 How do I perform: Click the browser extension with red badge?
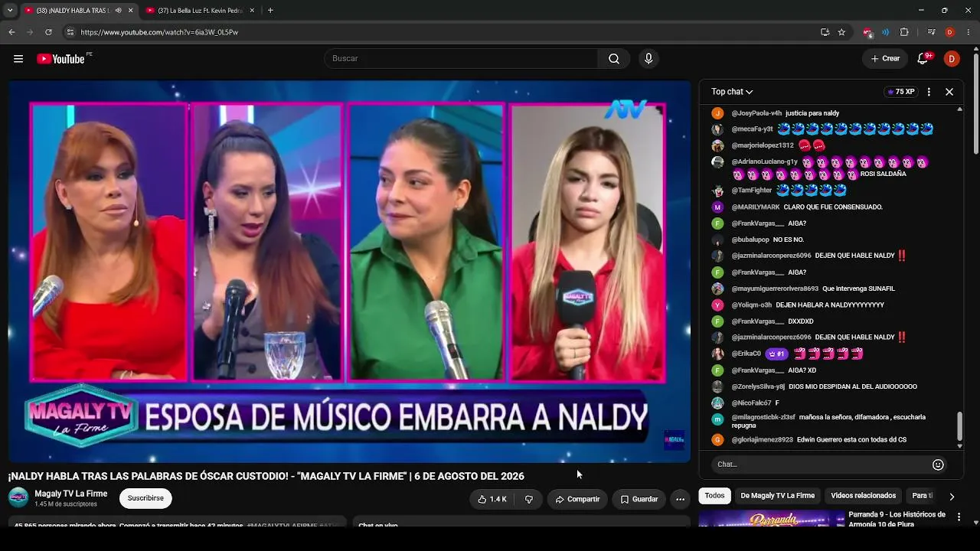[x=867, y=32]
